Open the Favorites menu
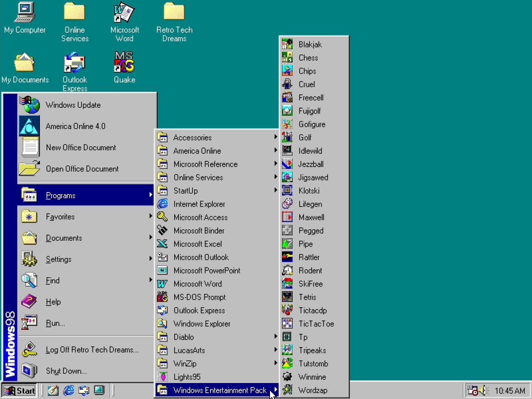 60,217
